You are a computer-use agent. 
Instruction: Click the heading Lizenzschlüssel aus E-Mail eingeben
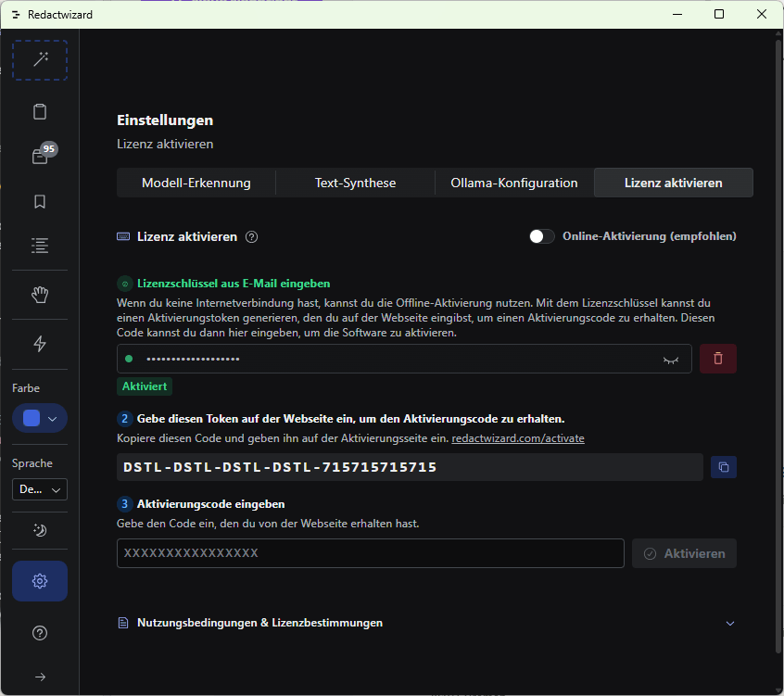tap(234, 284)
